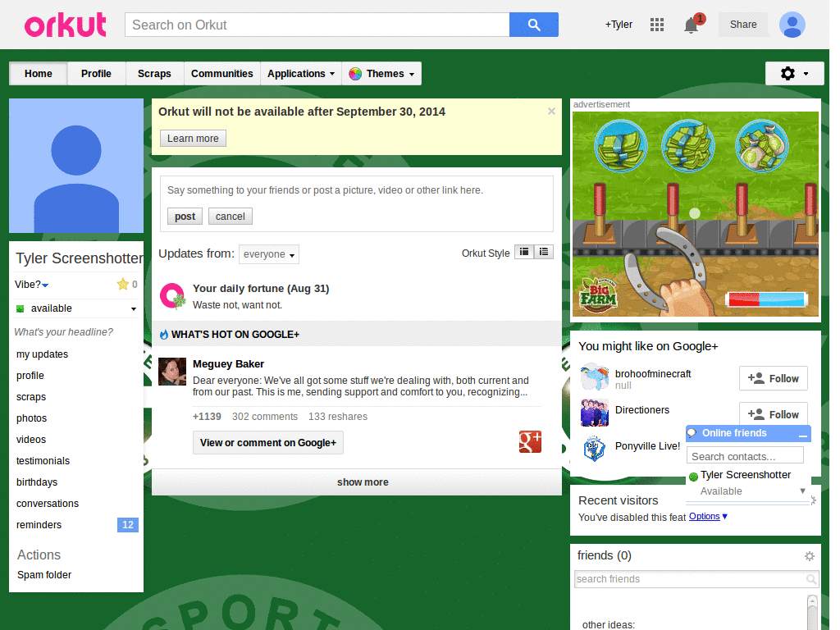Open the notifications bell icon
This screenshot has width=840, height=630.
[x=691, y=25]
